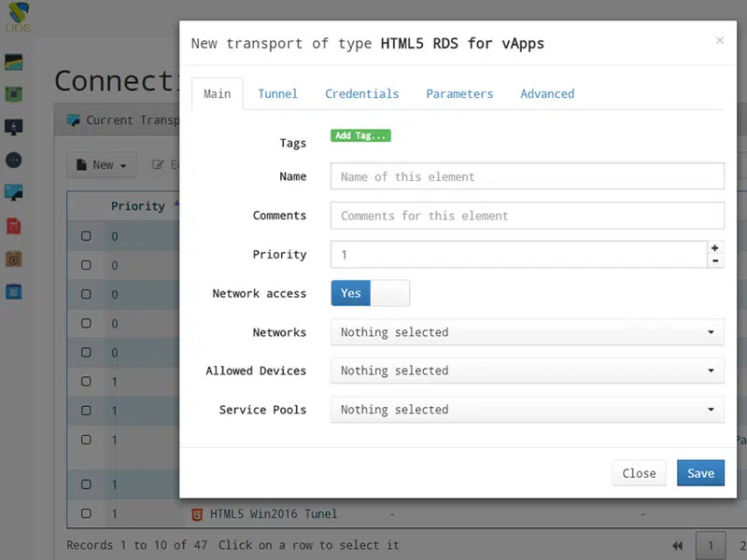
Task: Switch to the Tunnel tab
Action: click(x=277, y=94)
